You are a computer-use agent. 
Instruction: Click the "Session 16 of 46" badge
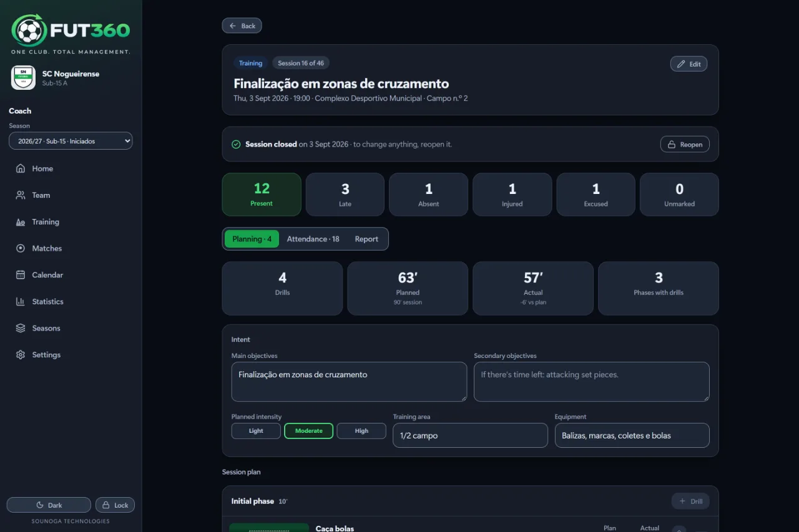pos(301,63)
